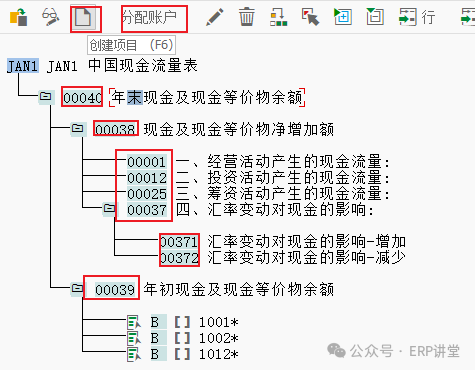Click the row insert icon labeled 行

pyautogui.click(x=417, y=17)
